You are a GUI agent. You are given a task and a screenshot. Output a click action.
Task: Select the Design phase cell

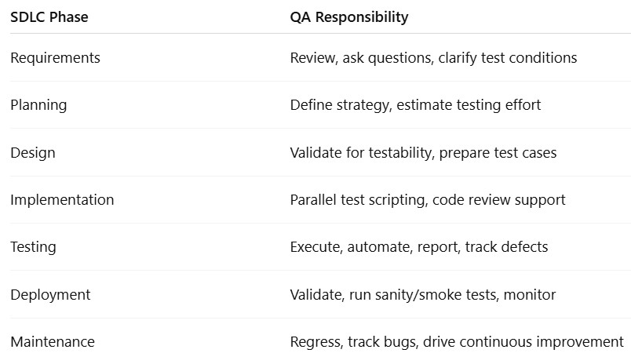click(x=33, y=153)
